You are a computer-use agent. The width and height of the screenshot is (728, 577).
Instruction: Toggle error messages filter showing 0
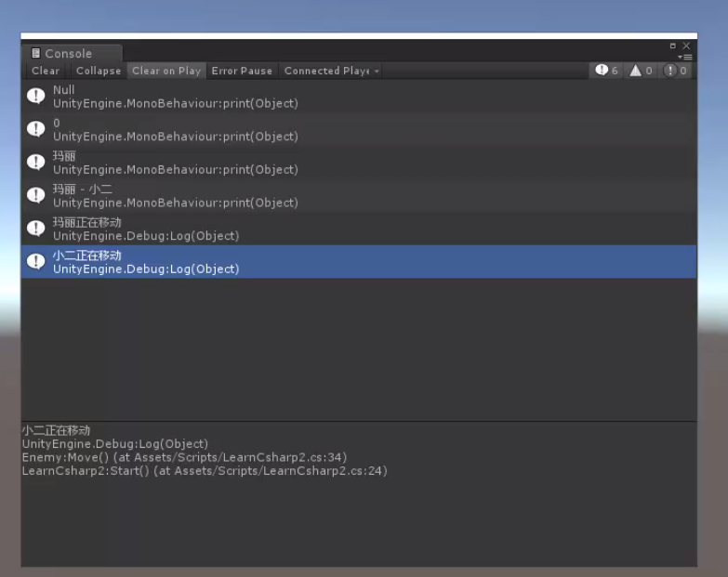675,71
